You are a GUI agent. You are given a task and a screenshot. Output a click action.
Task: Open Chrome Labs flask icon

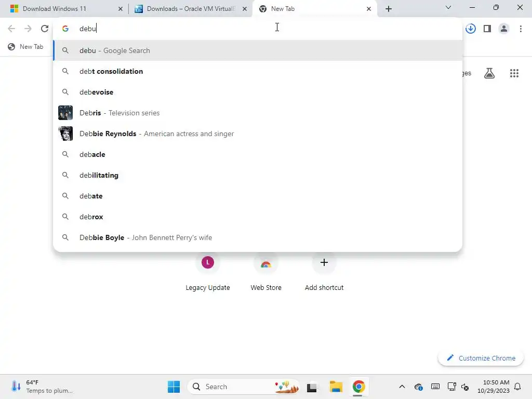point(489,73)
